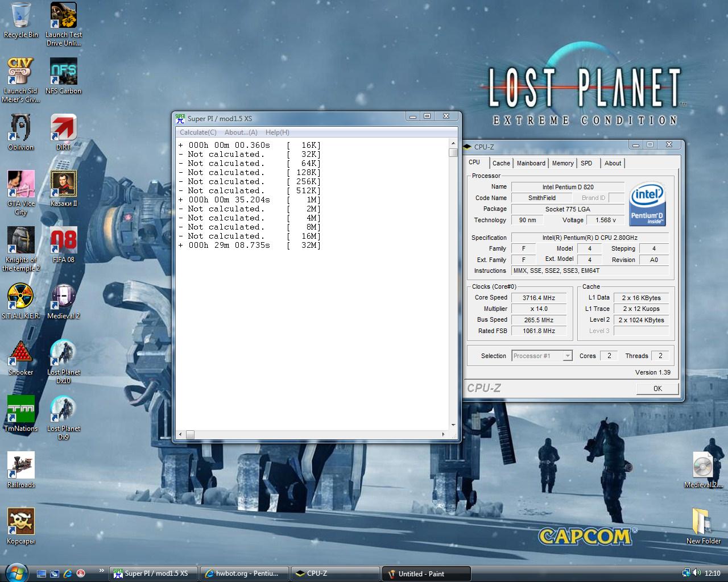Switch to the About tab in CPU-Z
Image resolution: width=728 pixels, height=582 pixels.
coord(613,163)
